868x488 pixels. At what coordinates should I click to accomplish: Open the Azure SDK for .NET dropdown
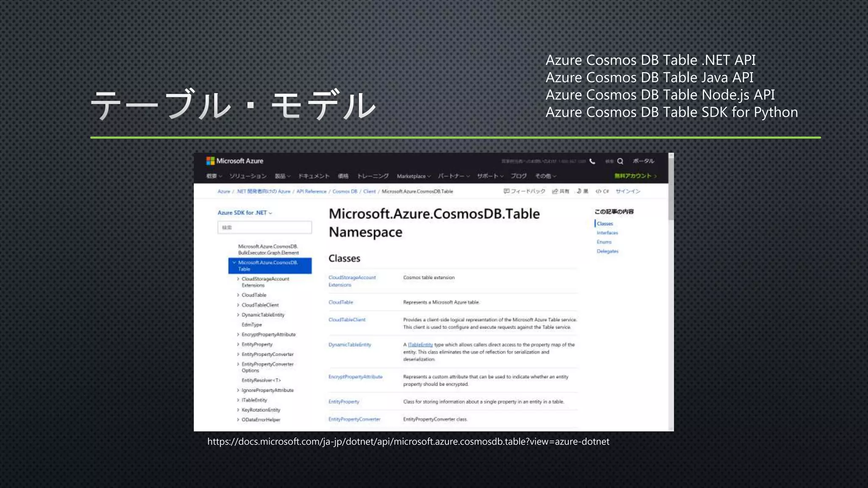click(x=245, y=213)
